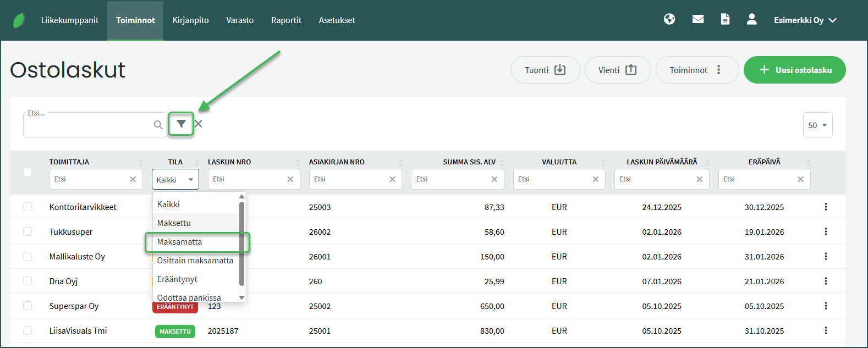Click the status dropdown list scrollbar
This screenshot has height=348, width=868.
[241, 243]
